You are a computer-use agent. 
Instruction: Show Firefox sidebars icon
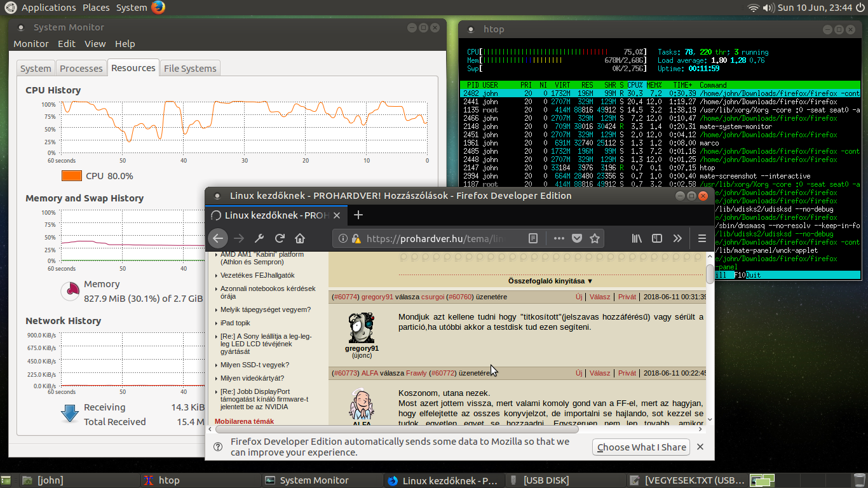pos(657,238)
